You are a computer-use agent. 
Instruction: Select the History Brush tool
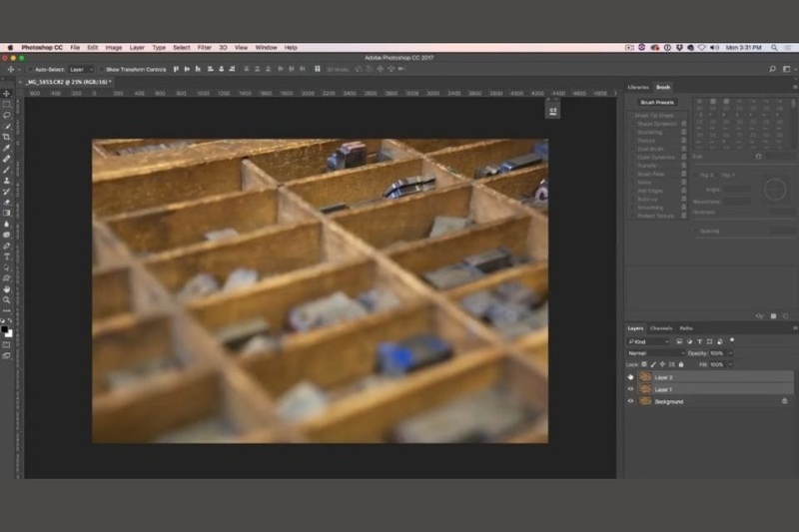click(7, 192)
